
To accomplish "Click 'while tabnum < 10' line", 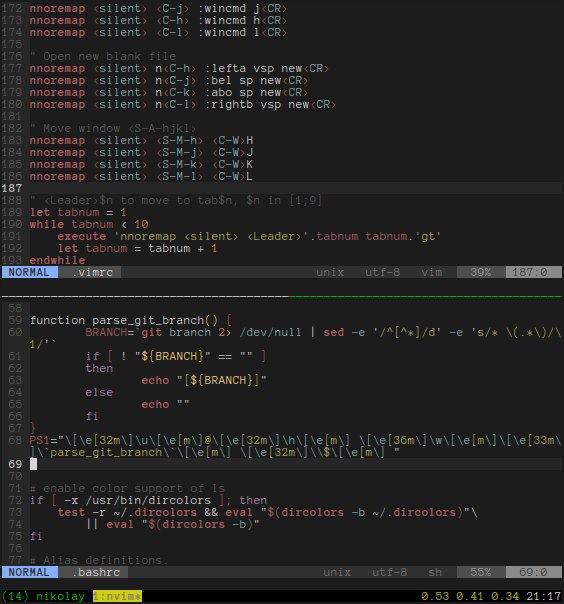I will pyautogui.click(x=89, y=224).
